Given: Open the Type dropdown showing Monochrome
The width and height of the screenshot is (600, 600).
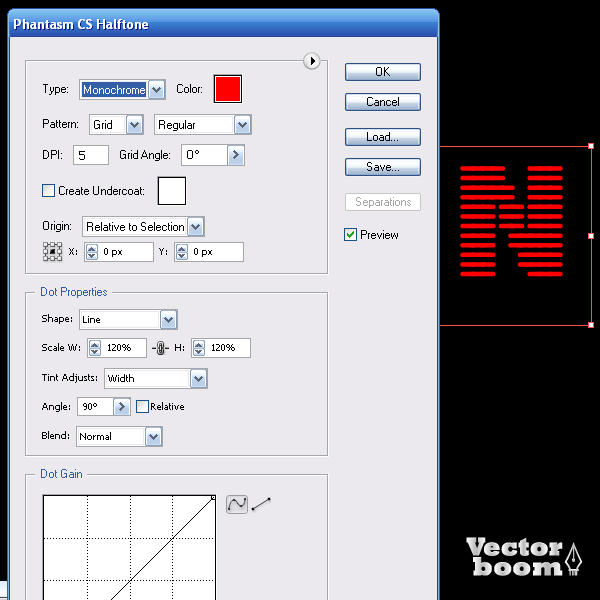Looking at the screenshot, I should click(122, 90).
